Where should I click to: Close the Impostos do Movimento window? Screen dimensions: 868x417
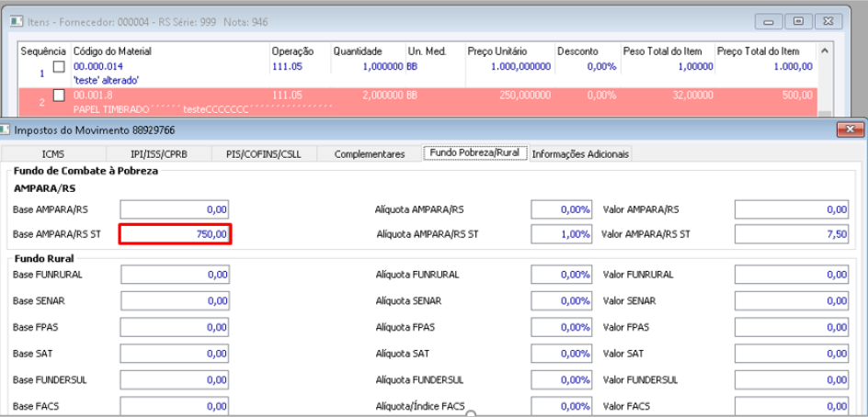tap(850, 130)
